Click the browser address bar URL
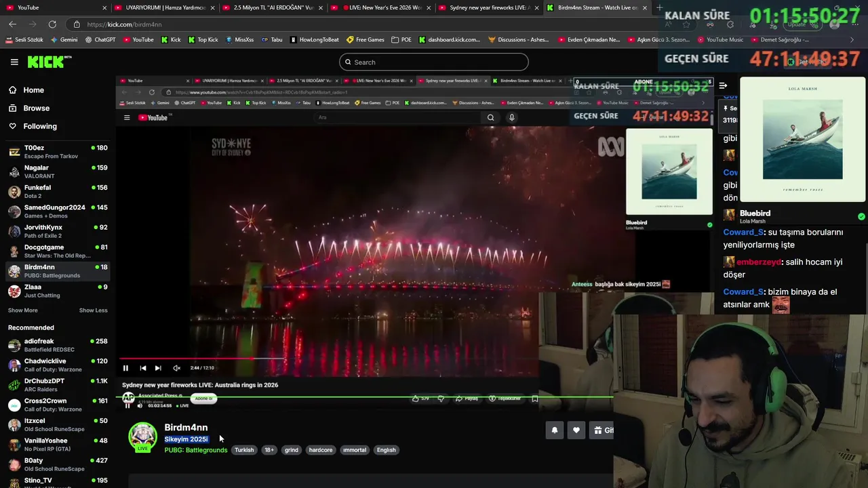Image resolution: width=868 pixels, height=488 pixels. pos(125,24)
